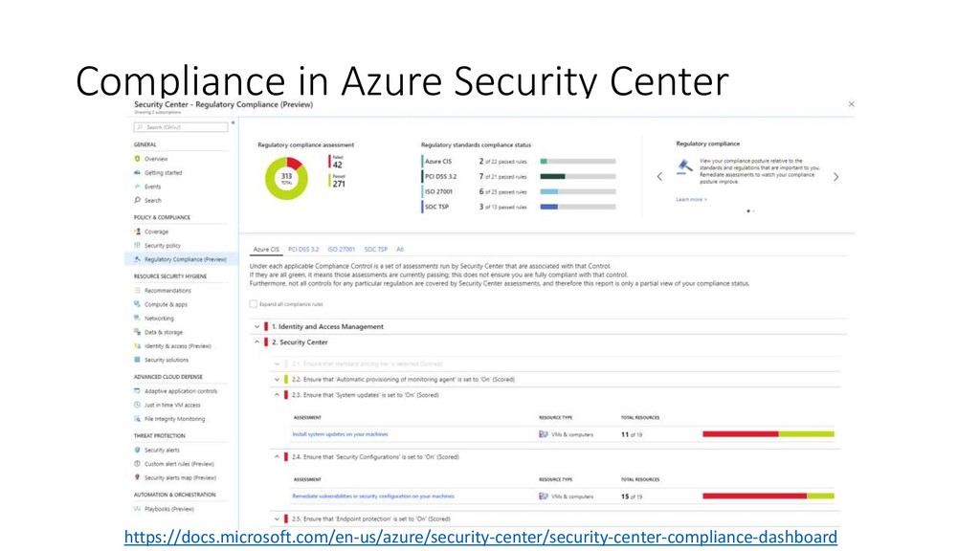Click Recommendations list icon

(138, 290)
